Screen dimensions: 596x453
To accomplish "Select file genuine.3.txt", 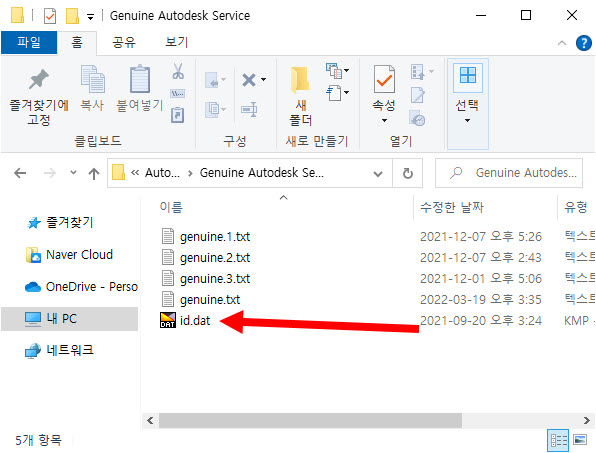I will (x=215, y=279).
